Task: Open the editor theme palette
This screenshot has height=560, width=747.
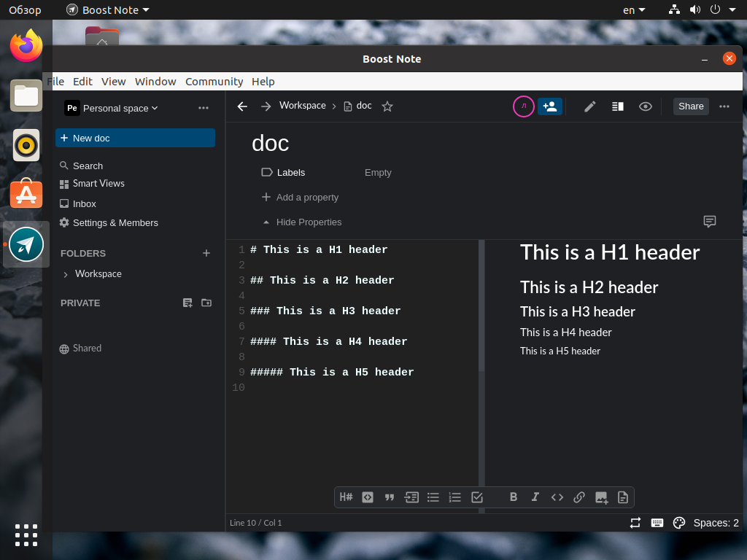Action: [x=679, y=523]
